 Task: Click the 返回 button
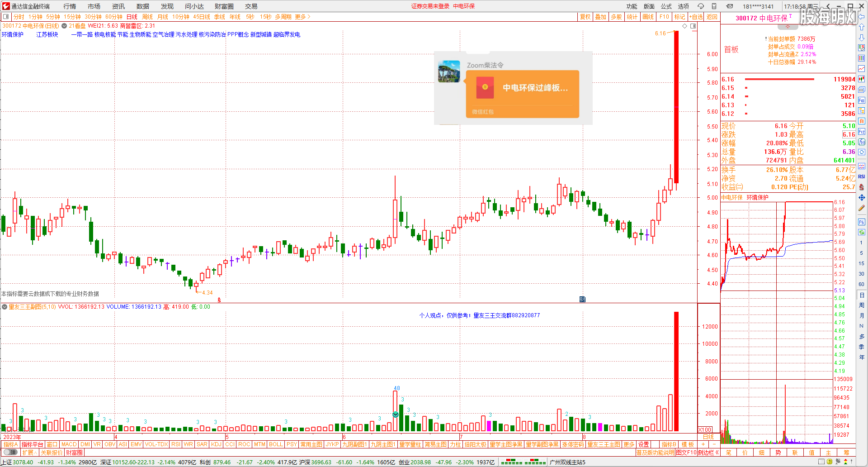click(x=712, y=17)
